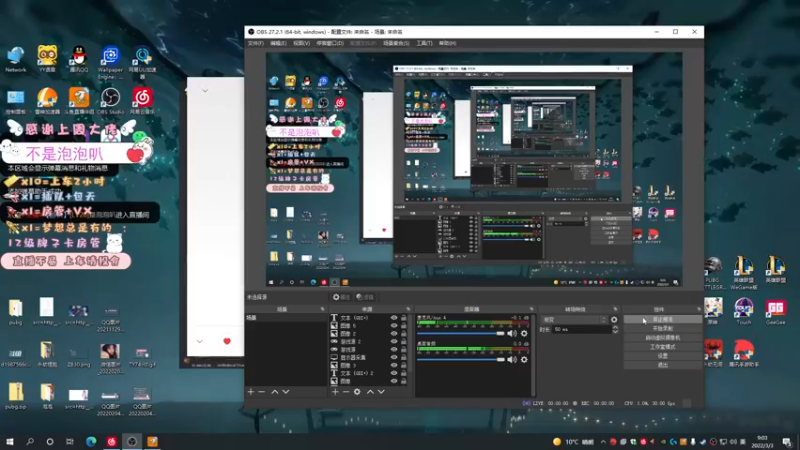Open the 工具(T) menu in OBS
Image resolution: width=800 pixels, height=450 pixels.
424,43
